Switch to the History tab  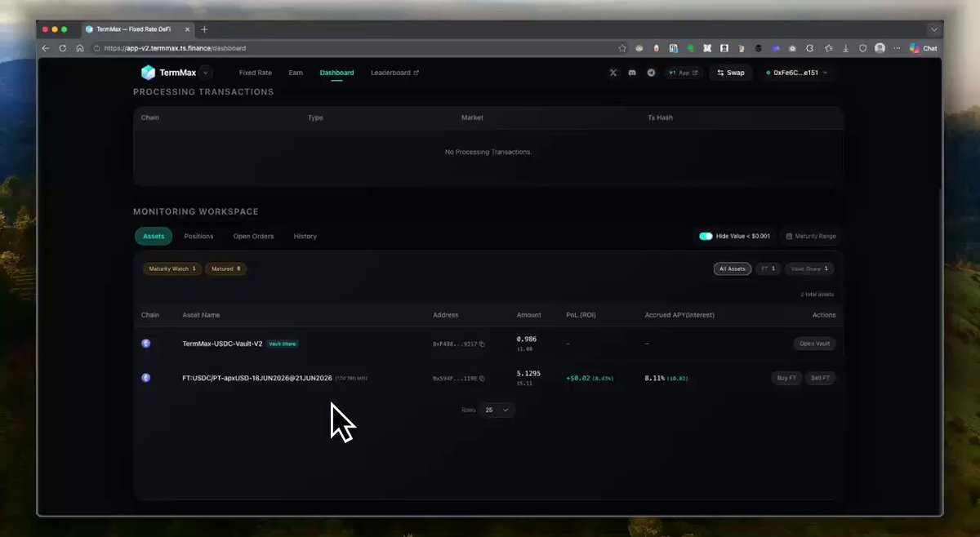(x=305, y=236)
